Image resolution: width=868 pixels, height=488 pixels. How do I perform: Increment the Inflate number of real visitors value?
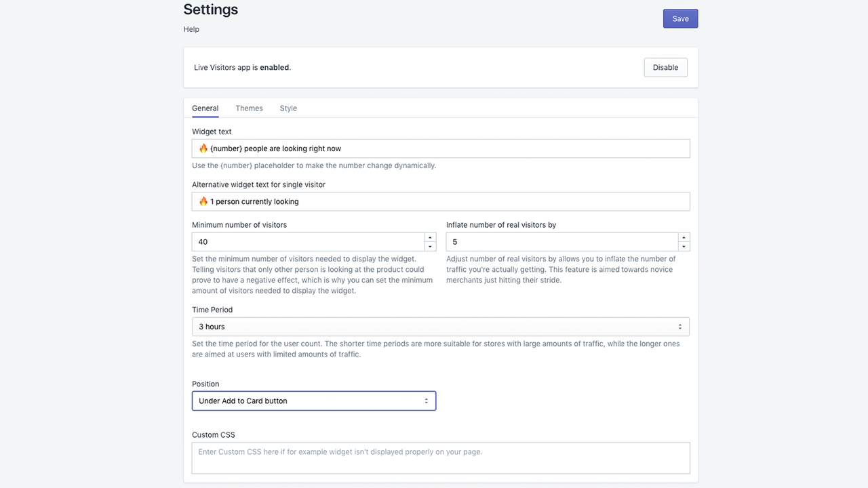click(x=683, y=238)
